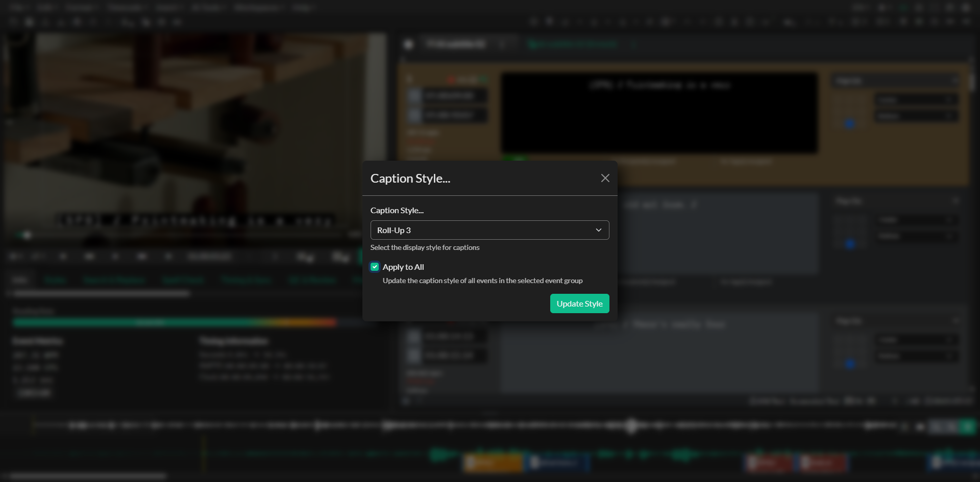Image resolution: width=980 pixels, height=482 pixels.
Task: Open the File menu
Action: point(15,7)
